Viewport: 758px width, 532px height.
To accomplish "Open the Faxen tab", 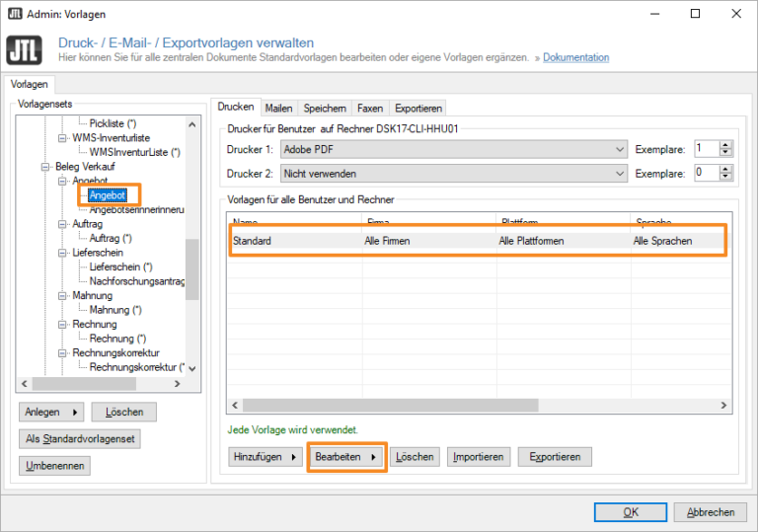I will pos(370,108).
